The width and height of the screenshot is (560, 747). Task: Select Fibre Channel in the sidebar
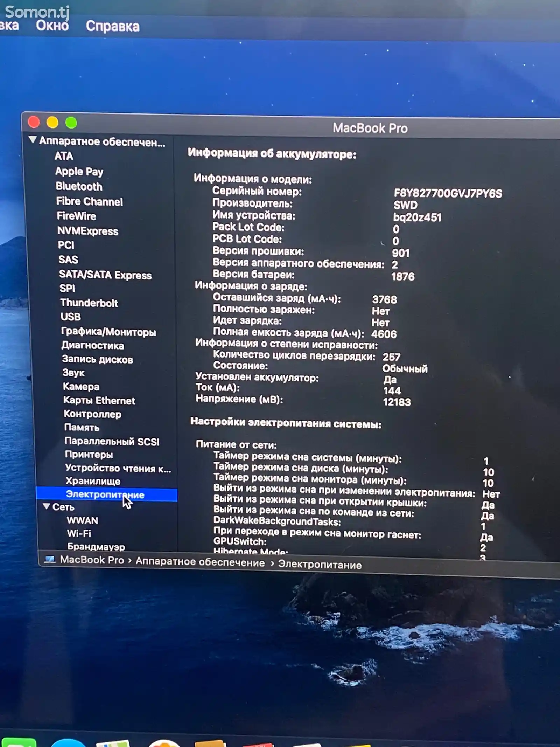(x=90, y=201)
